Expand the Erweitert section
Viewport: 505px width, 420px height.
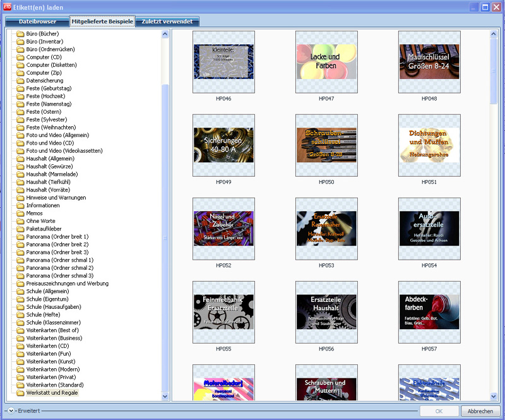pyautogui.click(x=11, y=411)
